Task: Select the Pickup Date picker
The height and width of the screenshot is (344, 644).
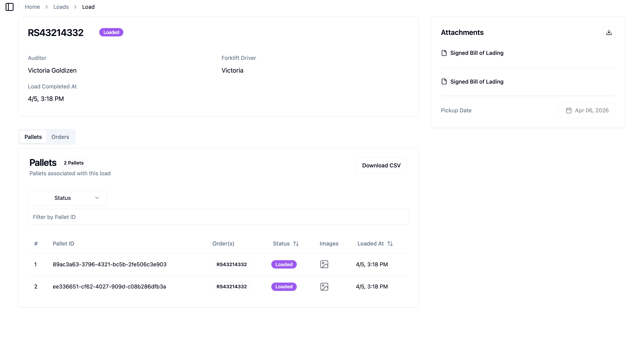Action: coord(587,110)
